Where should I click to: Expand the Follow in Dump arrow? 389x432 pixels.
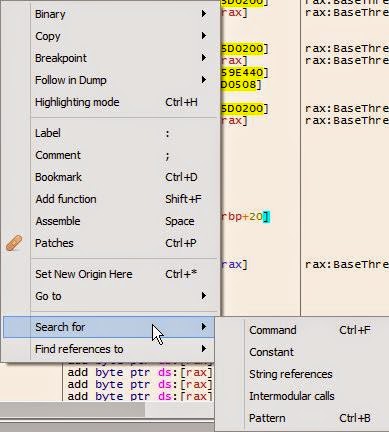[x=204, y=80]
